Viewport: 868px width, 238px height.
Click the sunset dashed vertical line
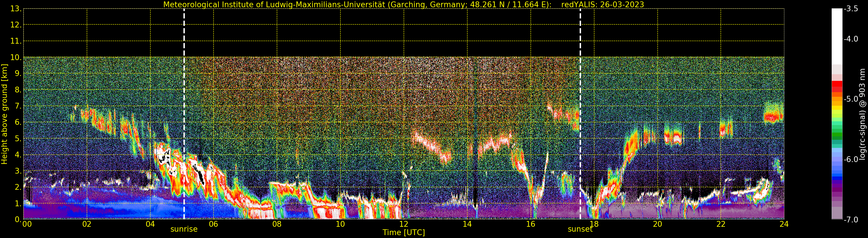coord(580,114)
